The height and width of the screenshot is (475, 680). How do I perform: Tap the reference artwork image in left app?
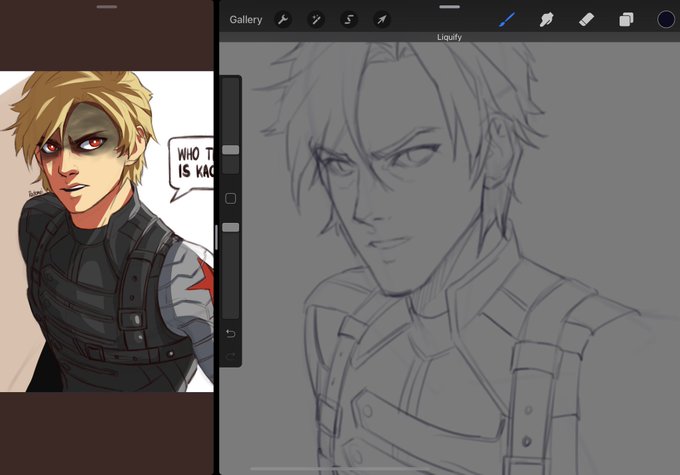tap(107, 232)
